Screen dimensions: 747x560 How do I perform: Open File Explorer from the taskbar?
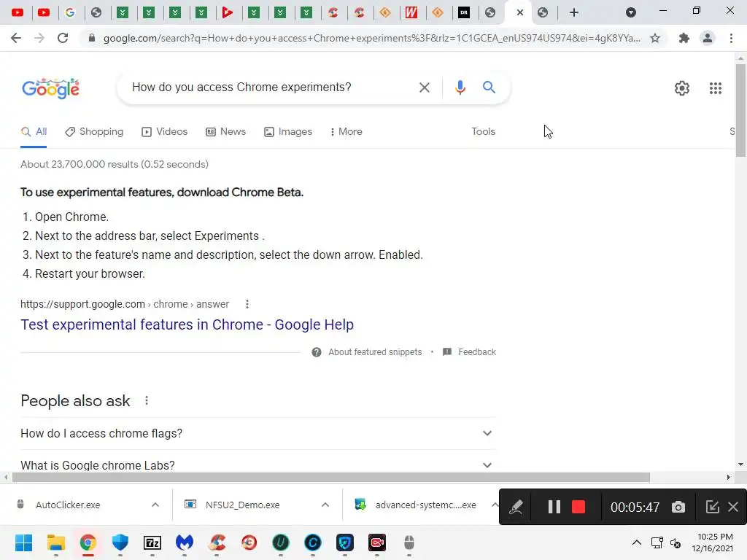(55, 542)
